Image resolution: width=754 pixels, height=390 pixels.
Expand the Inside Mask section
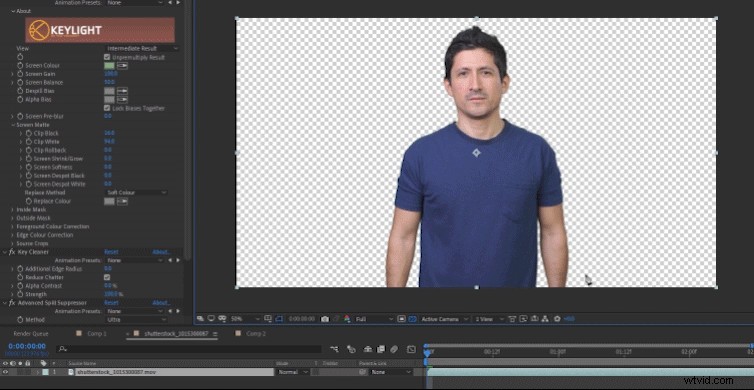pyautogui.click(x=32, y=210)
